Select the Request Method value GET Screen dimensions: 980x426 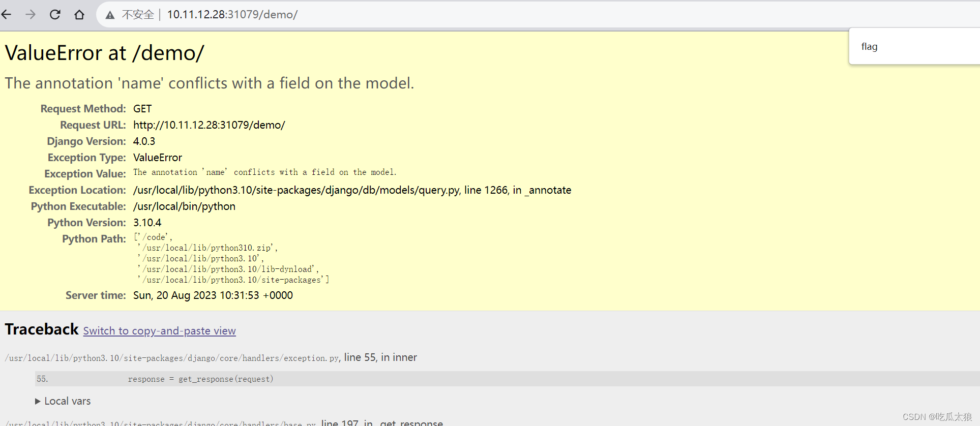(142, 109)
